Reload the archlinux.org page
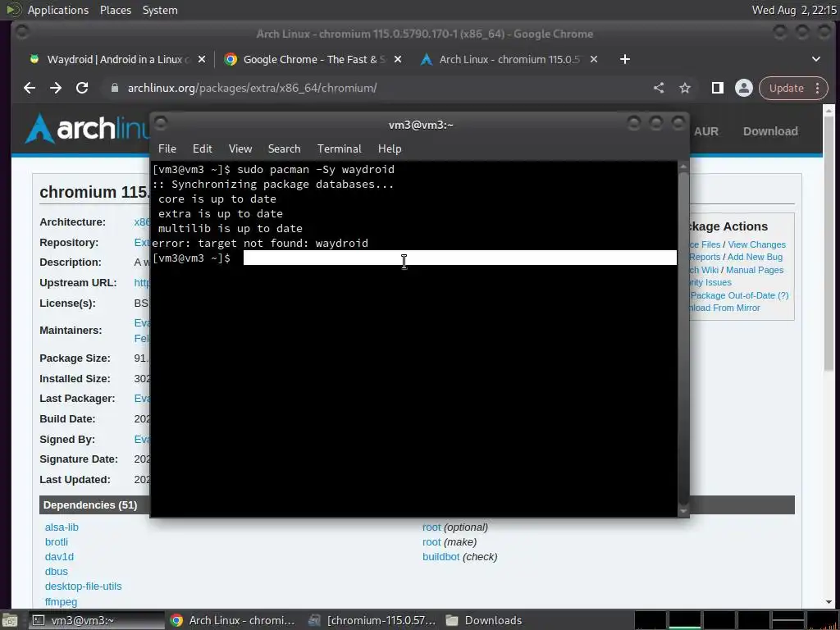The height and width of the screenshot is (630, 840). coord(82,88)
